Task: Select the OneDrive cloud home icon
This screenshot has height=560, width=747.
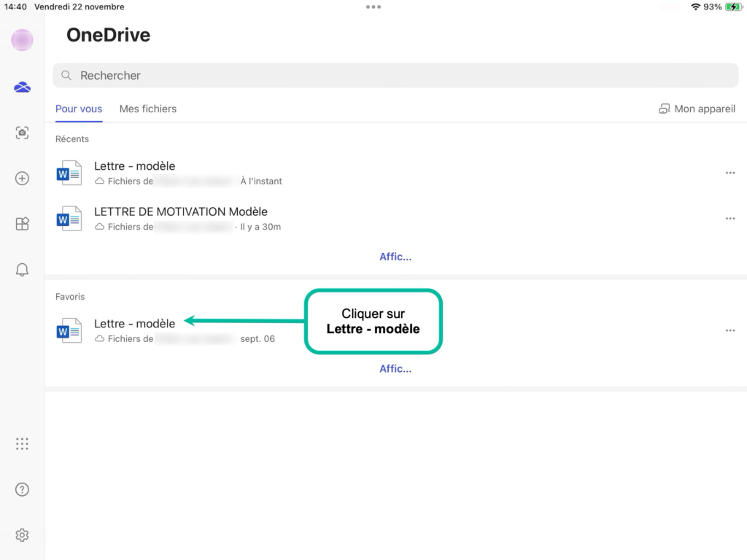Action: [x=22, y=87]
